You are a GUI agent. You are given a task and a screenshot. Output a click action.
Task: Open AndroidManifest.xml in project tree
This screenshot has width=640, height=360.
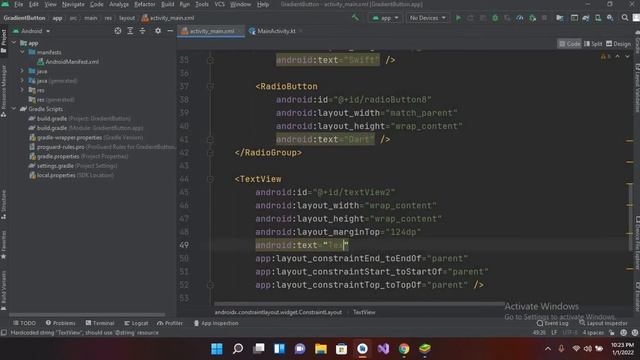68,62
